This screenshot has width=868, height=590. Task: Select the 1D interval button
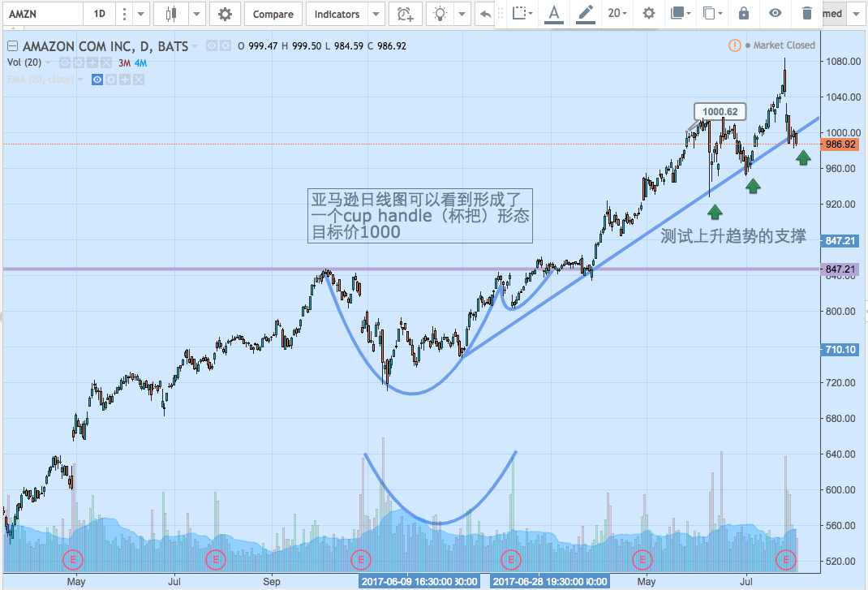[x=100, y=14]
